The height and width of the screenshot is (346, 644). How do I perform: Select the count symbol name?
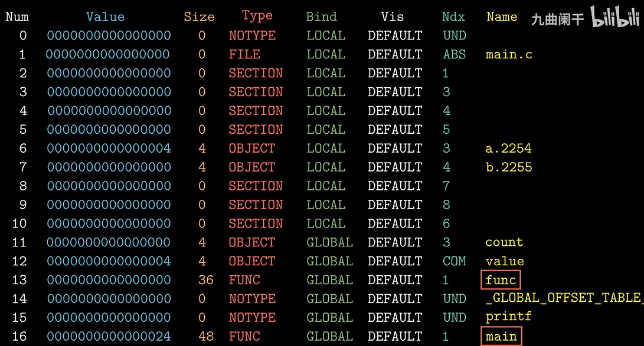tap(504, 242)
